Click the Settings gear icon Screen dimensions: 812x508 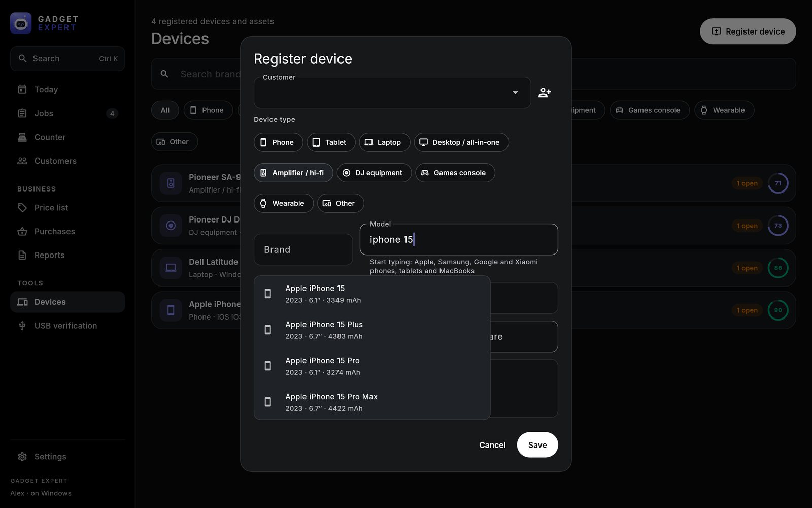(x=22, y=457)
